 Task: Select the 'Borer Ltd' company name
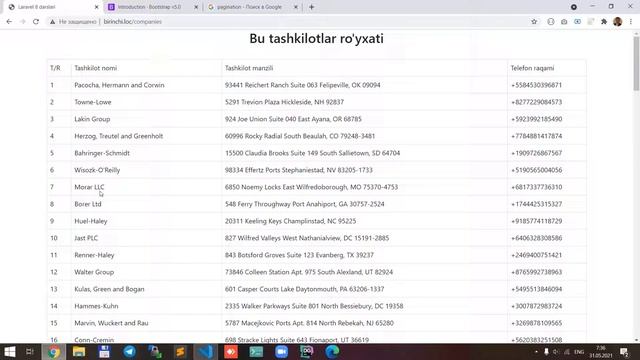pyautogui.click(x=88, y=204)
